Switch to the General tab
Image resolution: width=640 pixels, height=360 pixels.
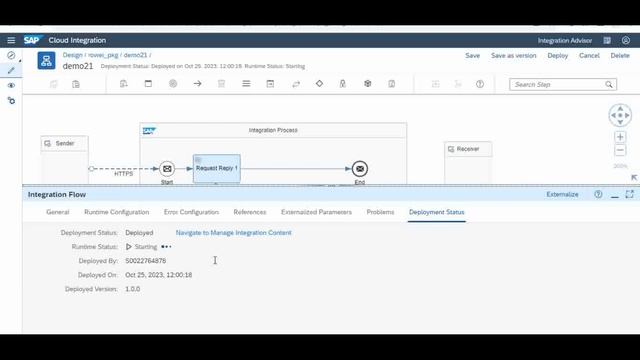tap(58, 212)
